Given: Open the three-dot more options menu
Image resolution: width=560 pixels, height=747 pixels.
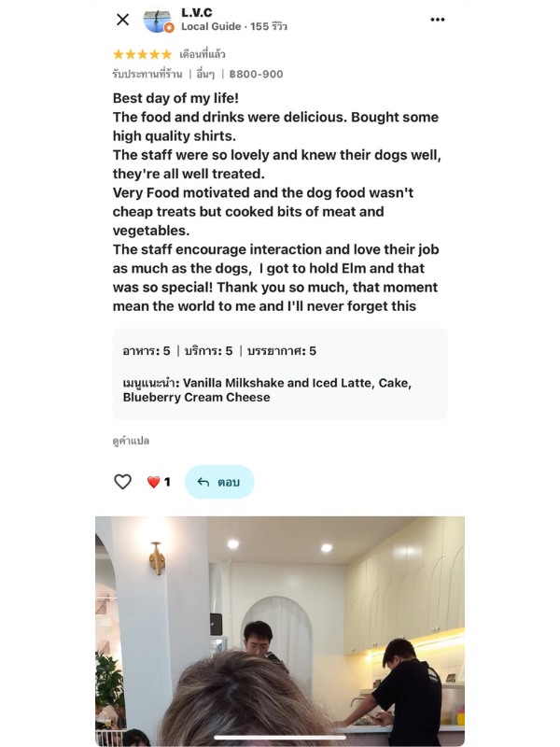Looking at the screenshot, I should [438, 20].
